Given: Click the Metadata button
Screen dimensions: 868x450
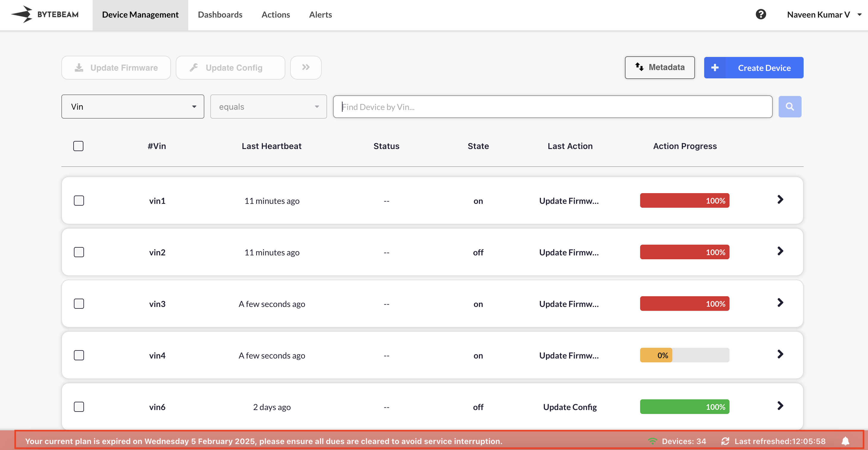Looking at the screenshot, I should coord(659,67).
